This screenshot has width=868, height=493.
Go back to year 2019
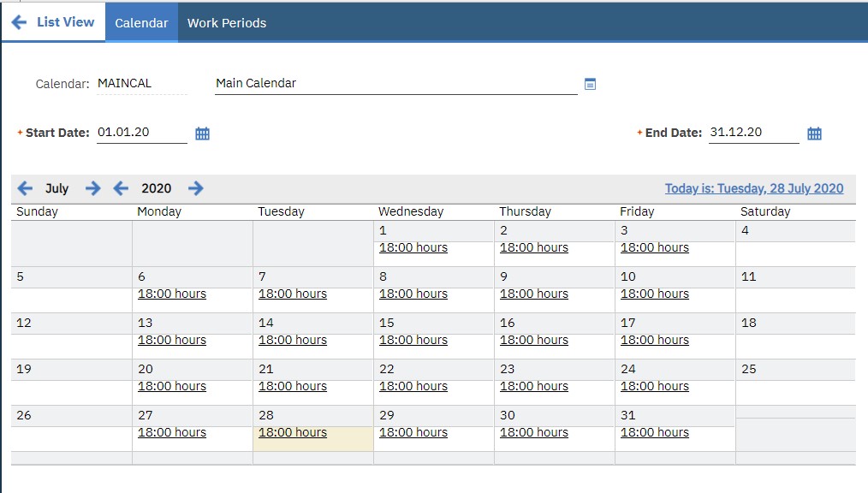(121, 187)
